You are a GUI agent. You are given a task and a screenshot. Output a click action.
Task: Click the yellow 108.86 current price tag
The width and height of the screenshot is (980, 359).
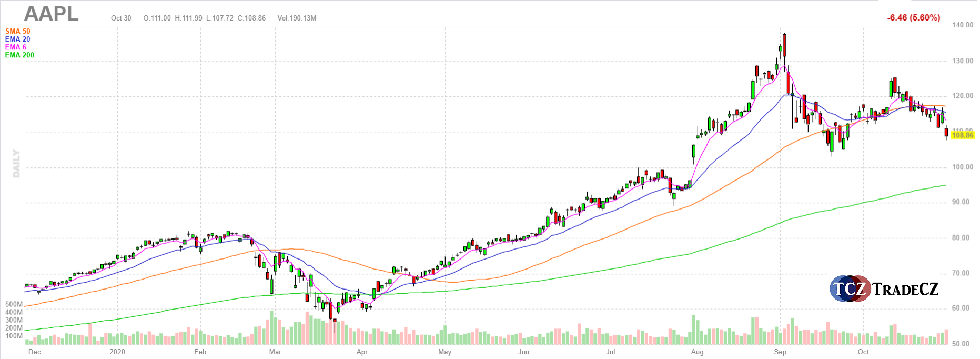[962, 135]
